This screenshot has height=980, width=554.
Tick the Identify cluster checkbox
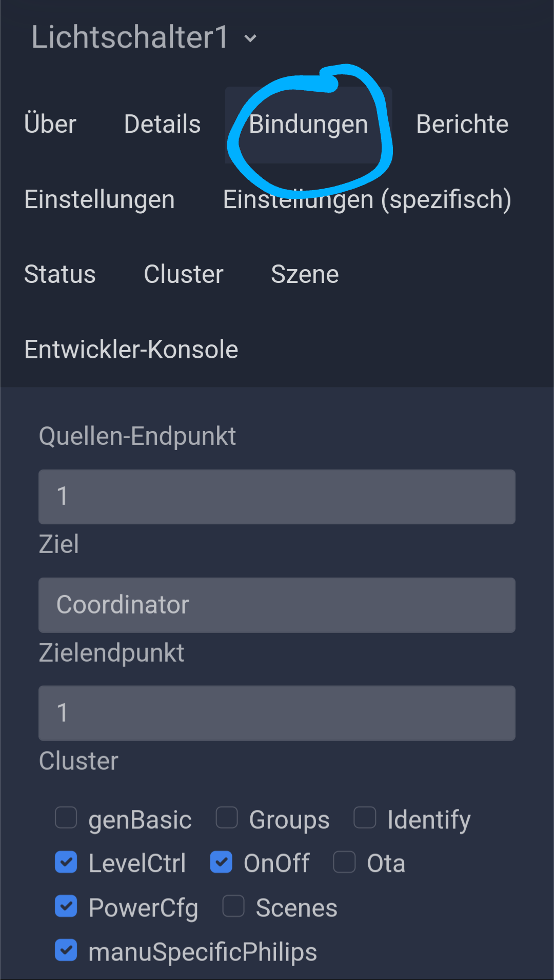365,818
